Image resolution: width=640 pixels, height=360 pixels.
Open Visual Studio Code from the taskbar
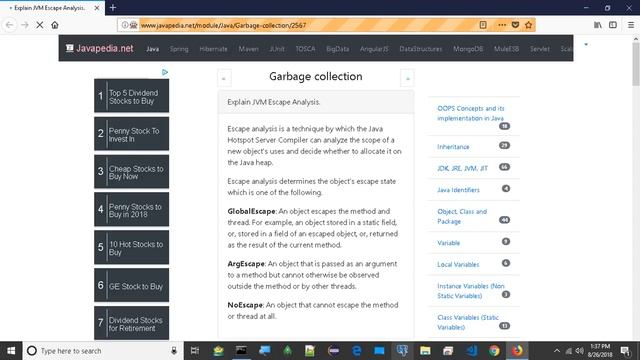click(x=471, y=351)
